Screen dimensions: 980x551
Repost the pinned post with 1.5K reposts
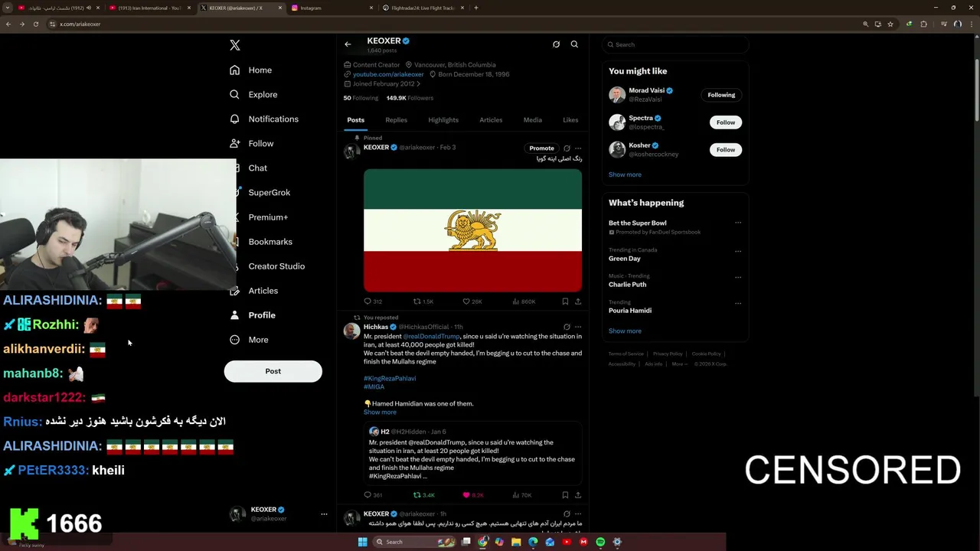point(423,302)
